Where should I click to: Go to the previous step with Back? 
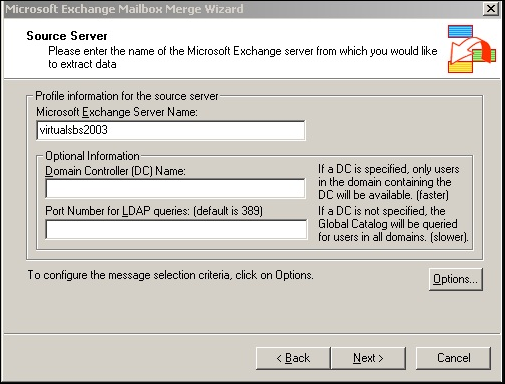pyautogui.click(x=293, y=358)
